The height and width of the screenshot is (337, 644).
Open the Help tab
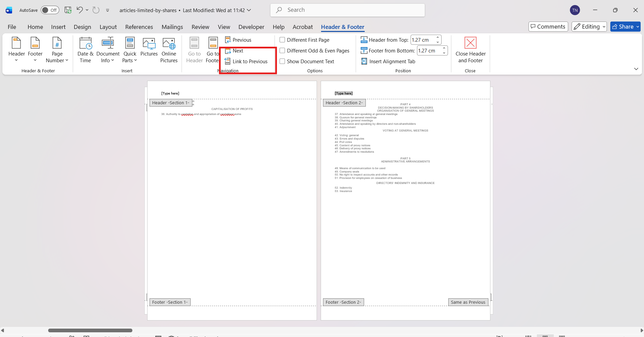(x=279, y=27)
